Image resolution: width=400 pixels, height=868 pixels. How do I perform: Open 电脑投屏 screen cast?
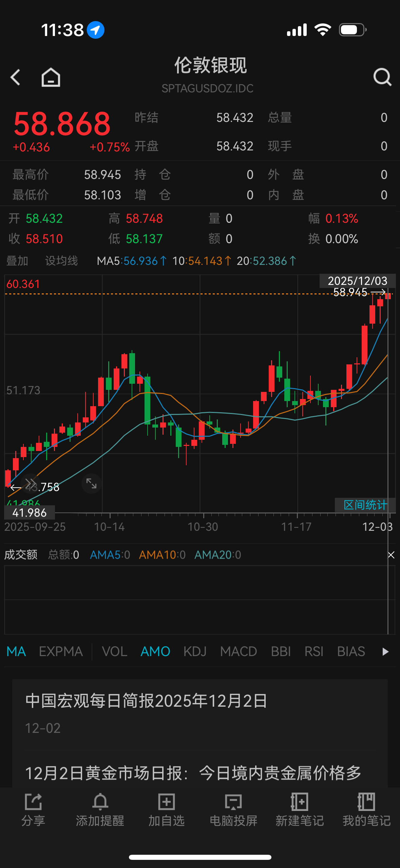[233, 810]
